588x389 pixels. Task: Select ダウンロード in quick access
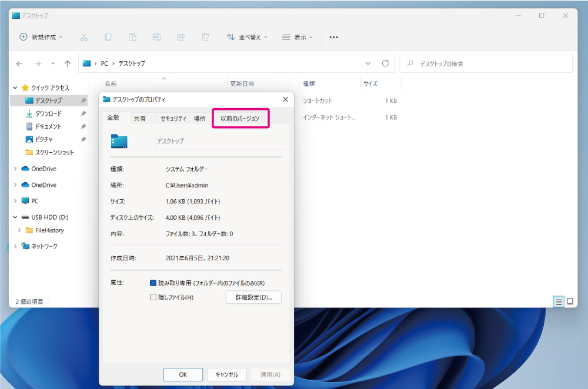pyautogui.click(x=48, y=113)
